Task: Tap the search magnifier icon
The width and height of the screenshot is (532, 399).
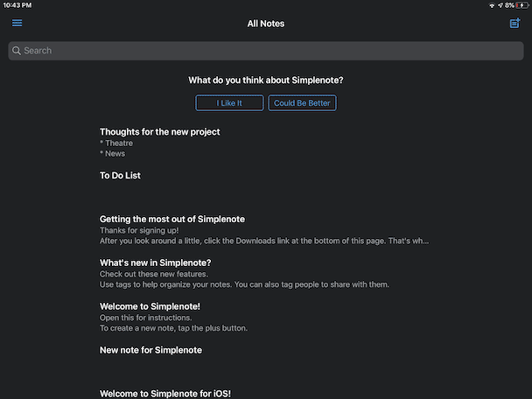Action: coord(17,51)
